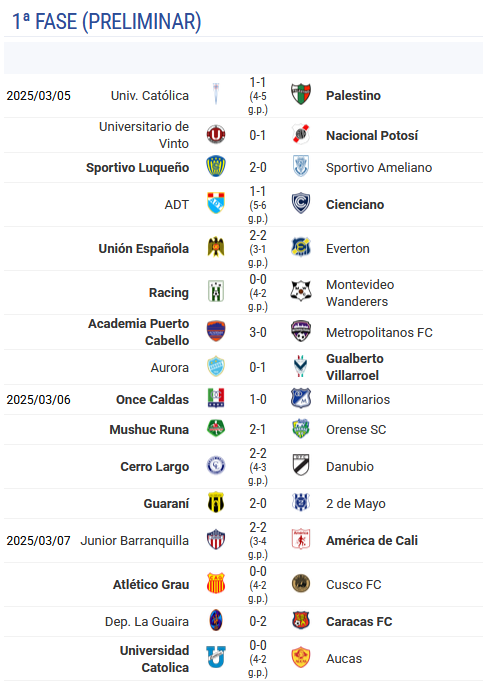
Task: Click the 1ª FASE (PRELIMINAR) heading
Action: 106,22
